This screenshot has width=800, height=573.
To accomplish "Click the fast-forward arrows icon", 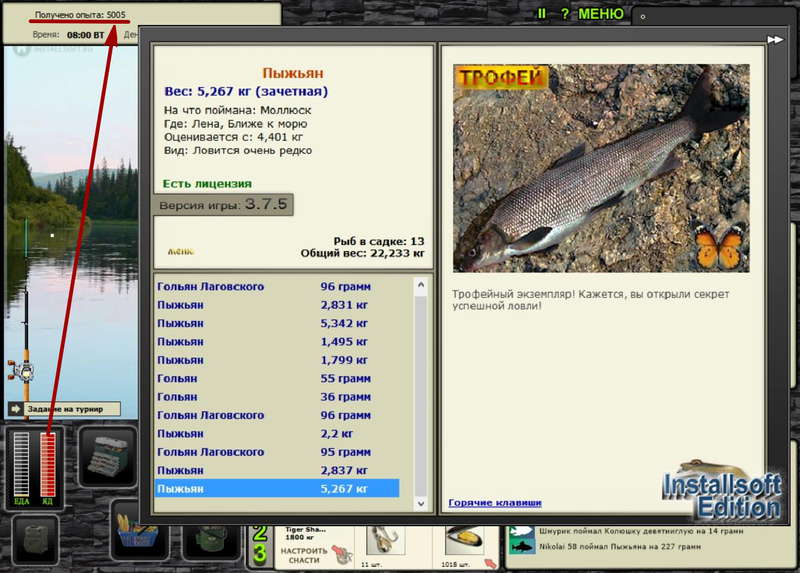I will (x=775, y=39).
